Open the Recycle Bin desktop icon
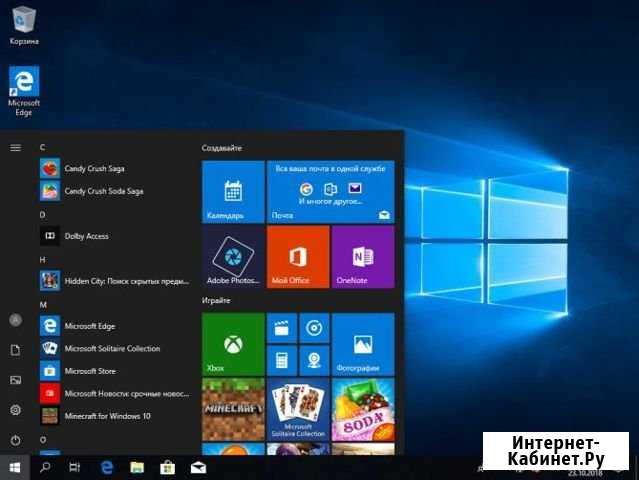The width and height of the screenshot is (639, 480). 24,24
